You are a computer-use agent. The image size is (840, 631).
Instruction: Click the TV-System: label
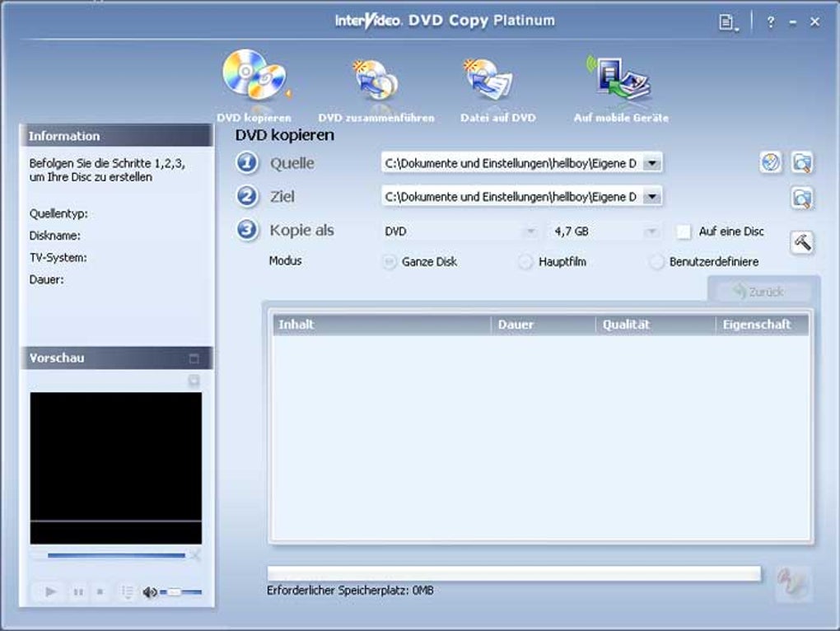[x=58, y=258]
